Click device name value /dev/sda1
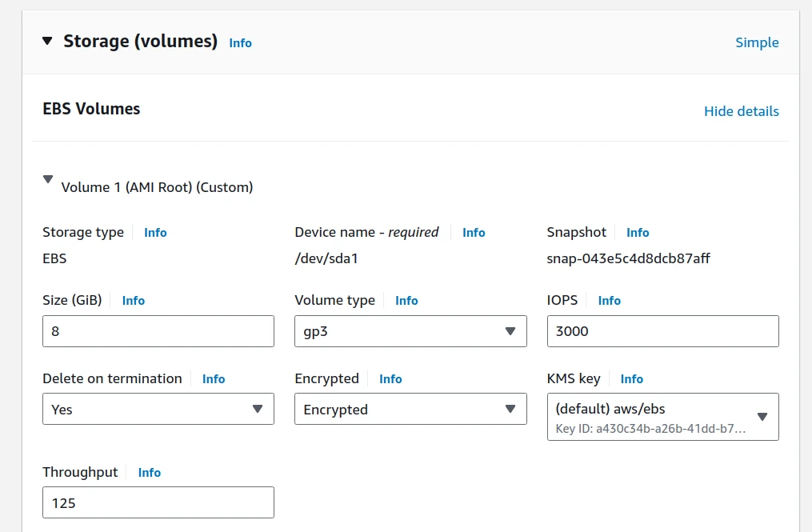This screenshot has width=812, height=532. 326,258
